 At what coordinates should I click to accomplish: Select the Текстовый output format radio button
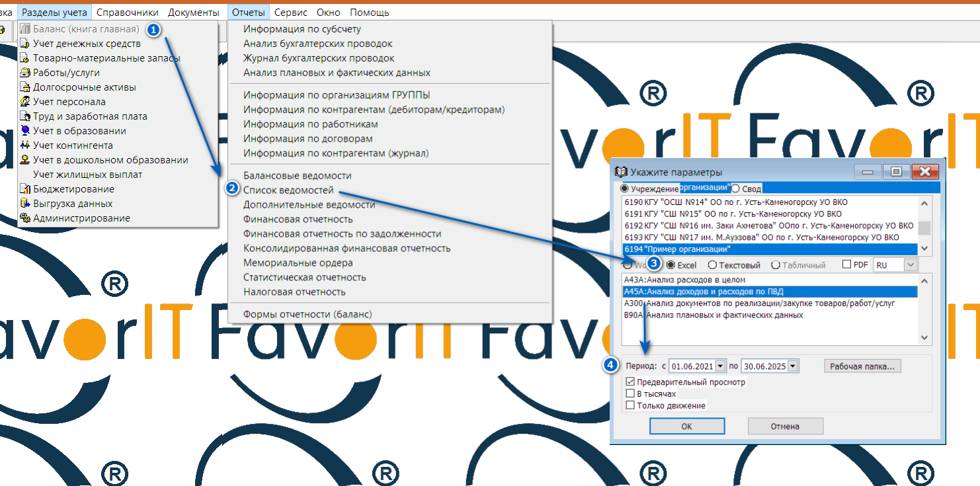click(712, 265)
